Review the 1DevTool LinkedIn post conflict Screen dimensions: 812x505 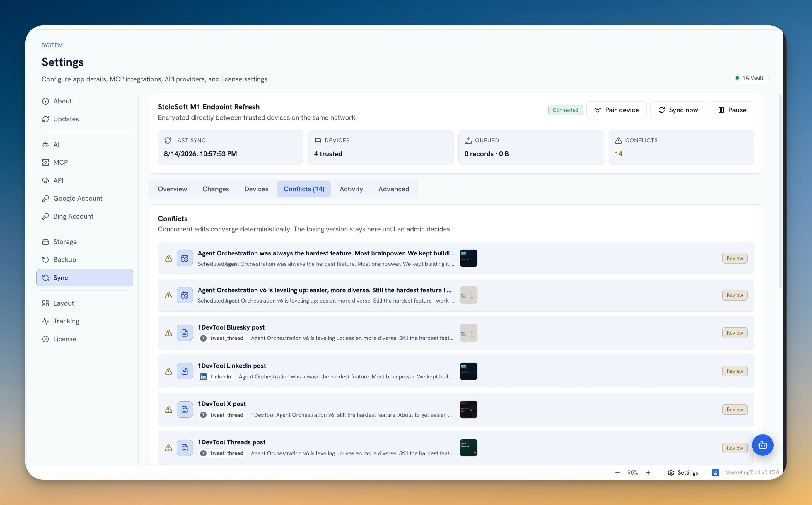click(x=734, y=371)
